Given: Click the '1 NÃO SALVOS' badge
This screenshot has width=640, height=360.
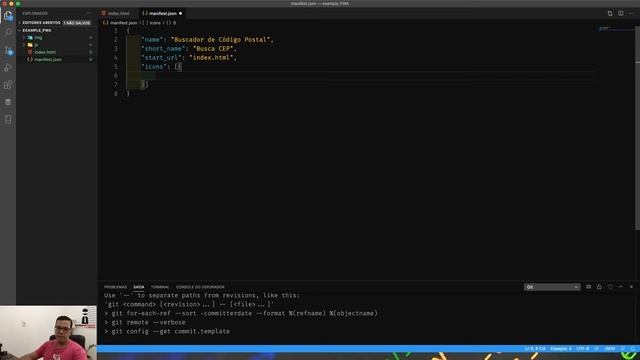Looking at the screenshot, I should (77, 23).
